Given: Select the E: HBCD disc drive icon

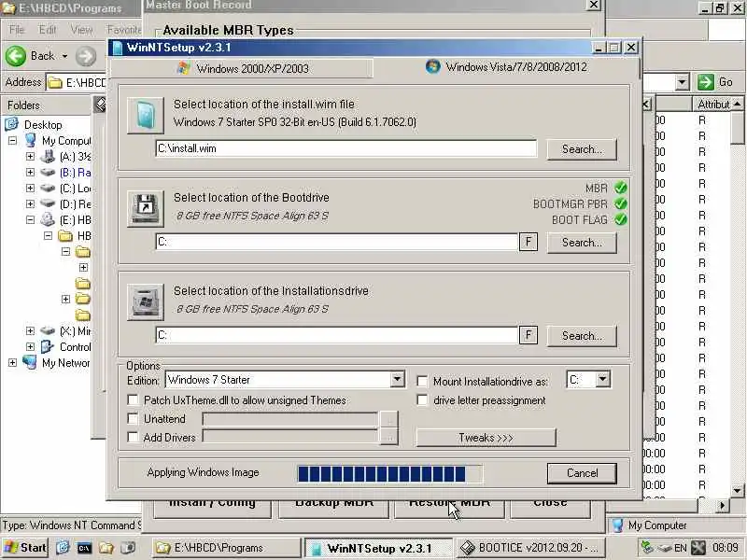Looking at the screenshot, I should [x=48, y=219].
